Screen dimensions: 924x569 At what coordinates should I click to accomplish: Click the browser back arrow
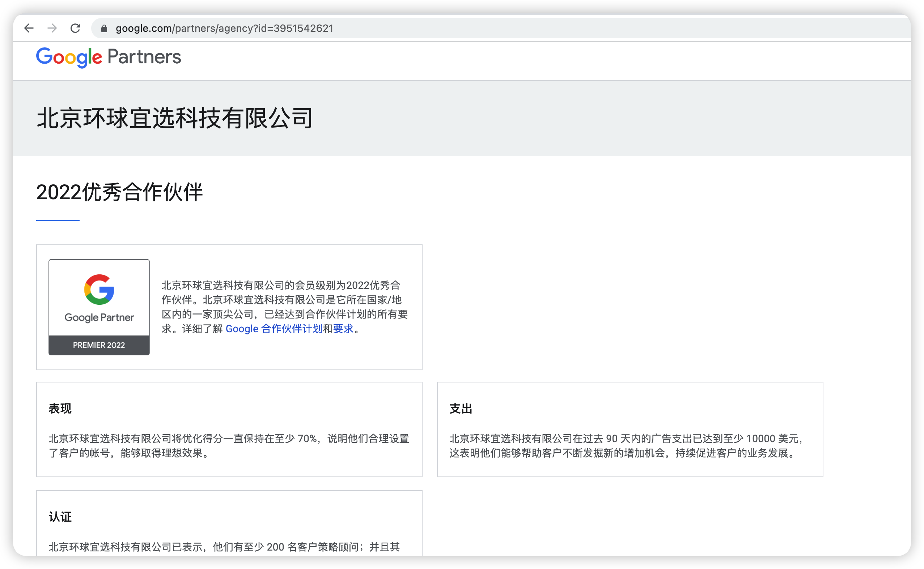[29, 28]
